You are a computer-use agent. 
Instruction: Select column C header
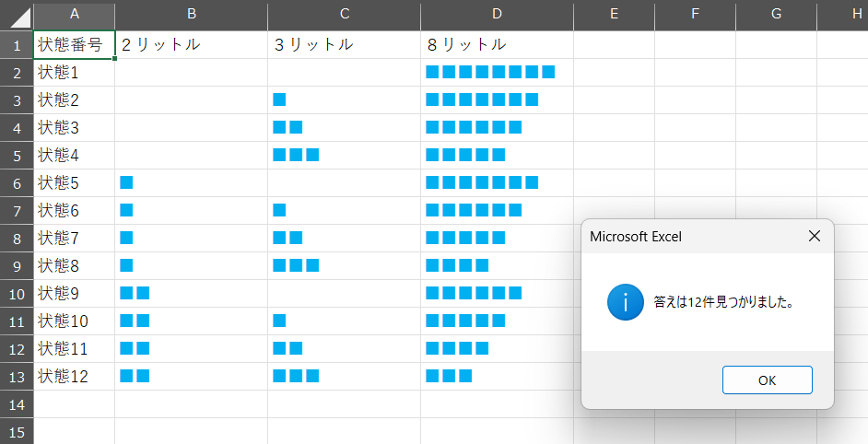tap(345, 15)
